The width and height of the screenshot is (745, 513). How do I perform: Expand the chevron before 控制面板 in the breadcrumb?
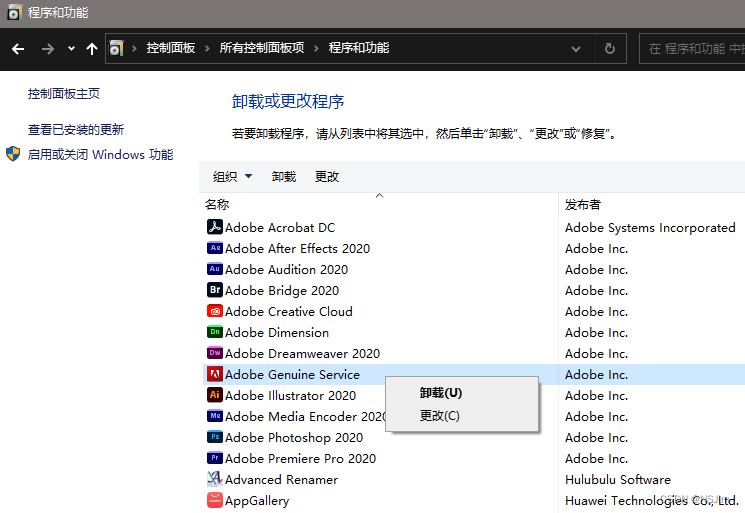[134, 48]
